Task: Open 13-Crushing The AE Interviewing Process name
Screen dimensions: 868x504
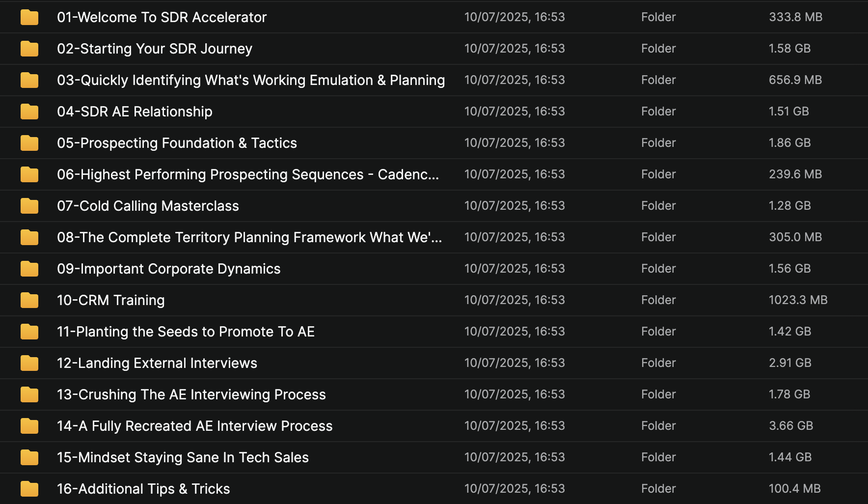Action: [191, 394]
